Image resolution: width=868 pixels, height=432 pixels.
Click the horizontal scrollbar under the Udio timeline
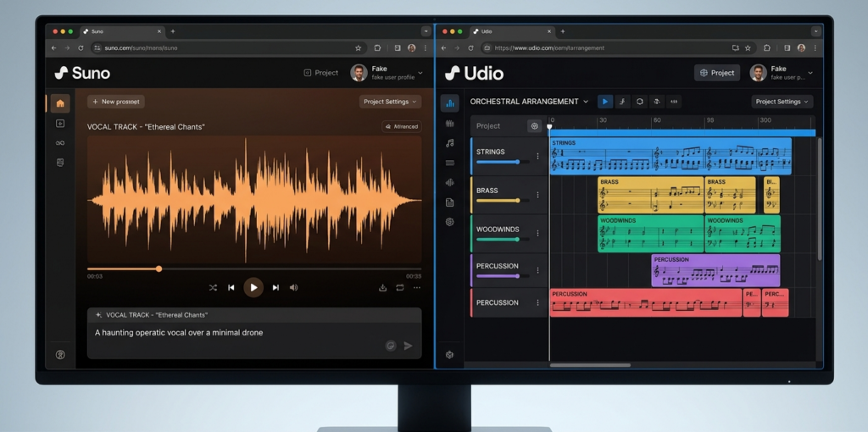[590, 365]
